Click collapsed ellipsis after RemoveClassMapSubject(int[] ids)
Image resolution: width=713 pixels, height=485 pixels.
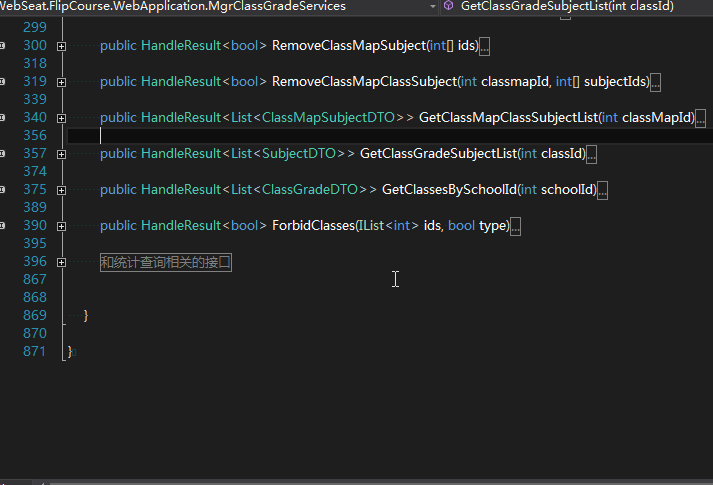tap(485, 46)
